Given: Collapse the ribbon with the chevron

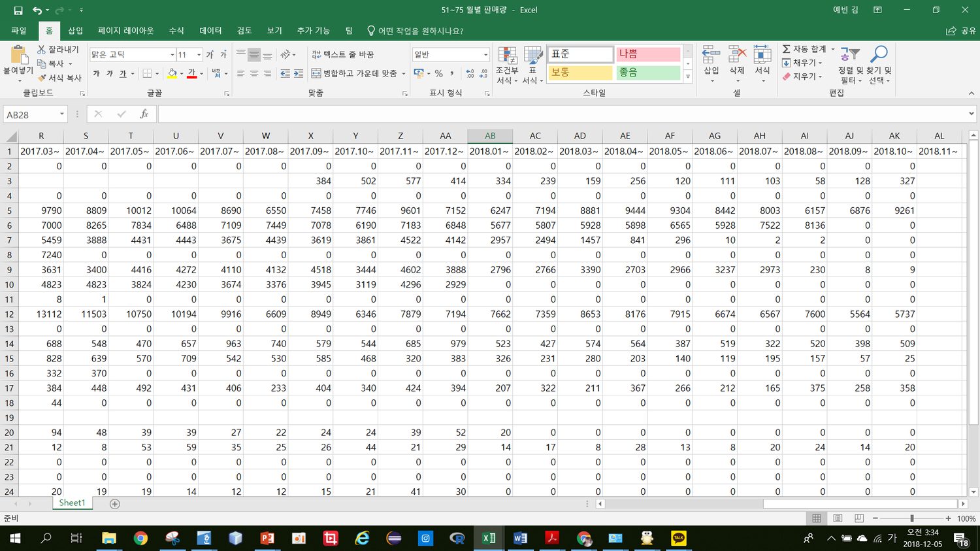Looking at the screenshot, I should coord(970,93).
